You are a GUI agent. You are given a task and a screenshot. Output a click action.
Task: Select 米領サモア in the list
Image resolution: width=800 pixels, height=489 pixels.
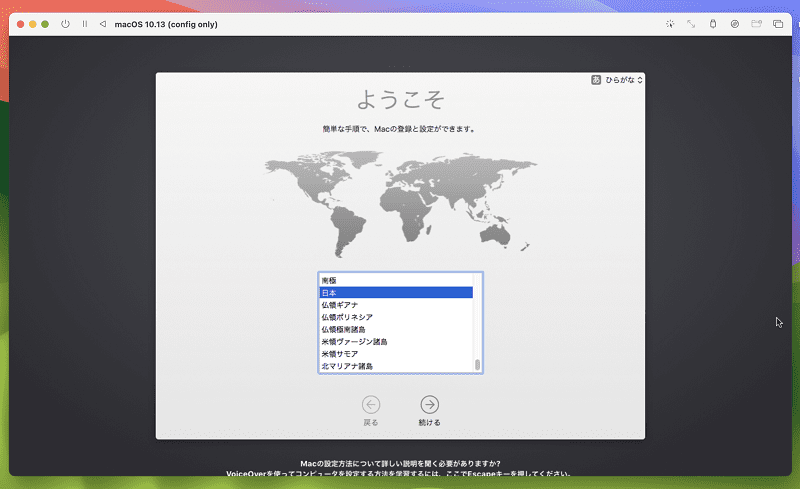[396, 354]
